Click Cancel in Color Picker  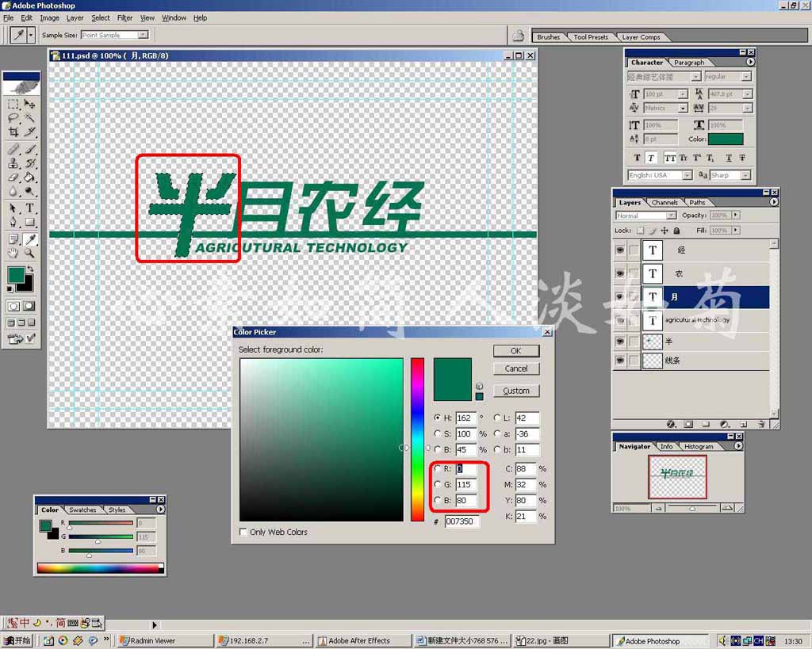coord(516,368)
